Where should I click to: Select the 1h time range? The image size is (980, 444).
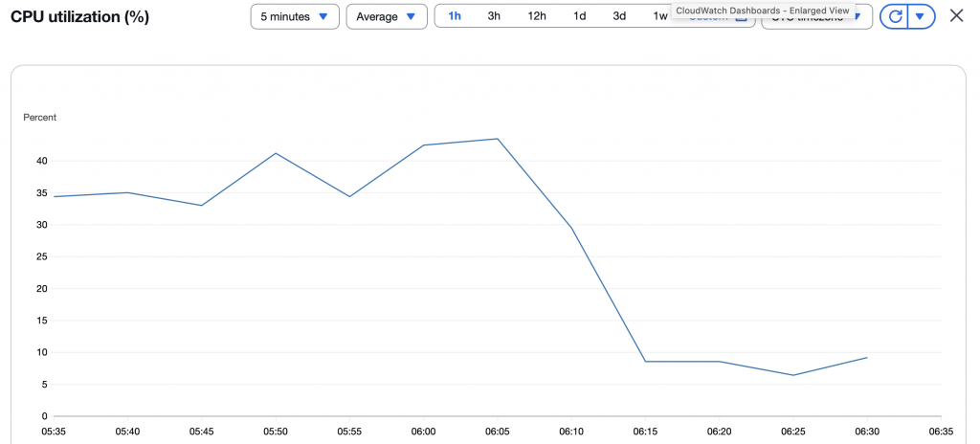pos(455,16)
